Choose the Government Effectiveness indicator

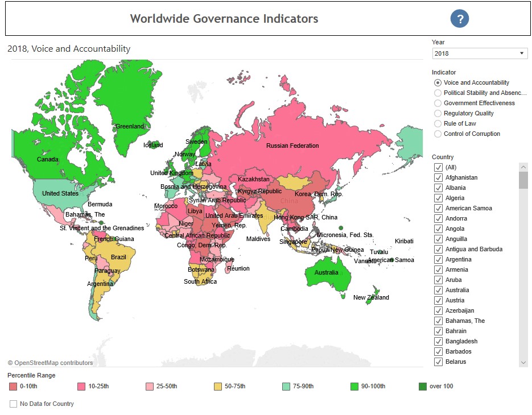438,103
